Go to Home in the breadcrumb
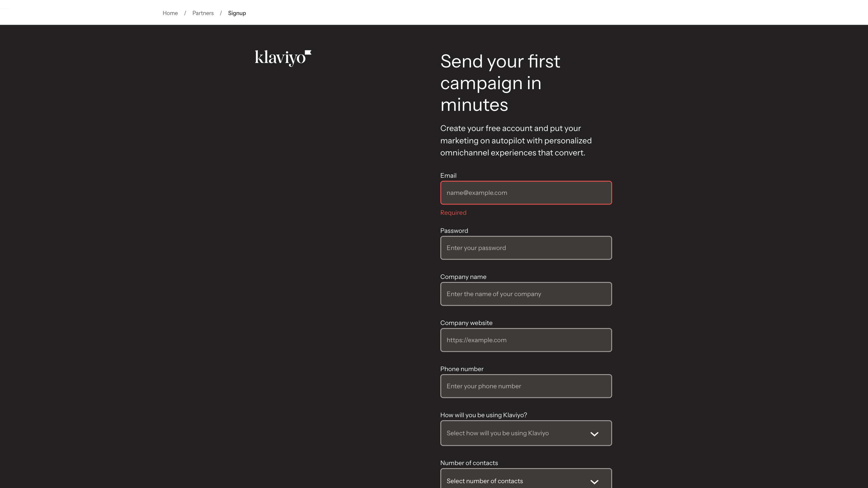868x488 pixels. pyautogui.click(x=170, y=13)
